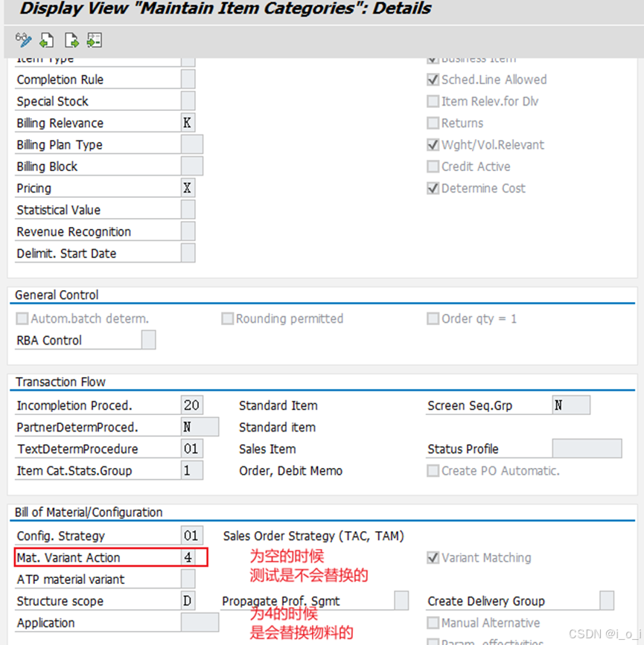Click the ATP material variant field
Screen dimensions: 644x645
[x=188, y=580]
